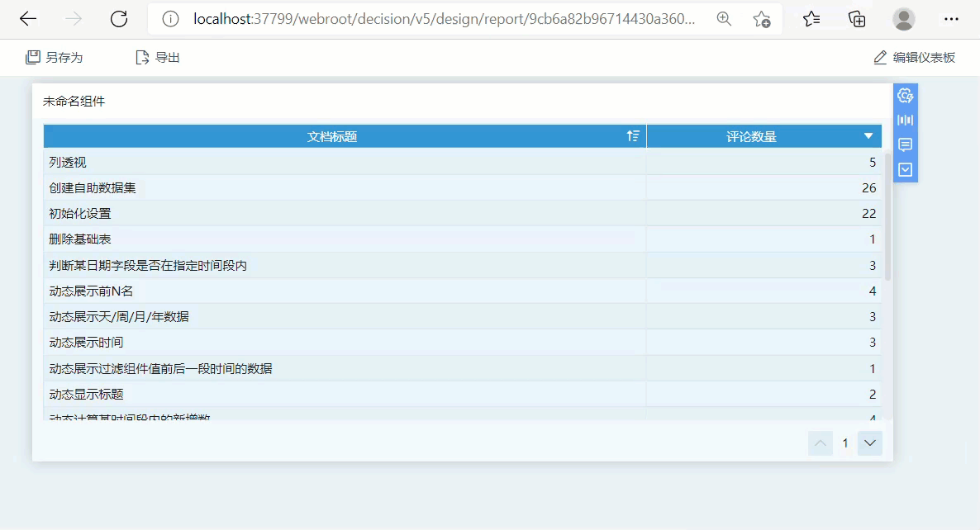This screenshot has width=980, height=530.
Task: Click the browser forward arrow
Action: pyautogui.click(x=74, y=19)
